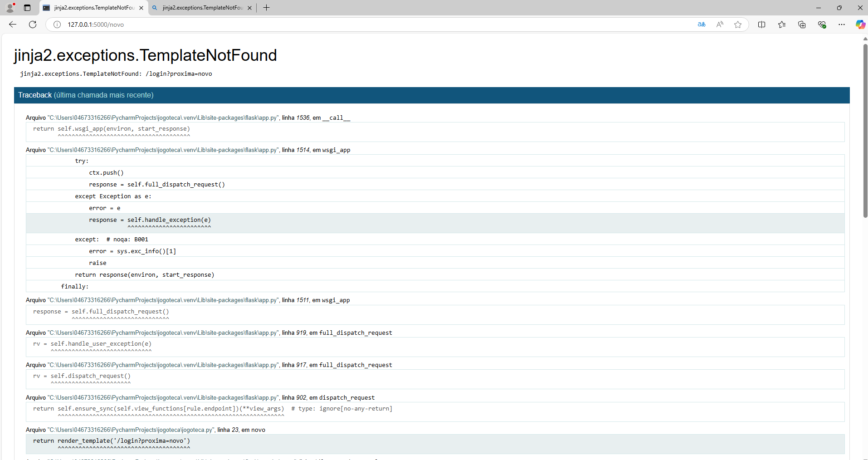Switch to the tab with the magnifier favicon

(x=202, y=8)
